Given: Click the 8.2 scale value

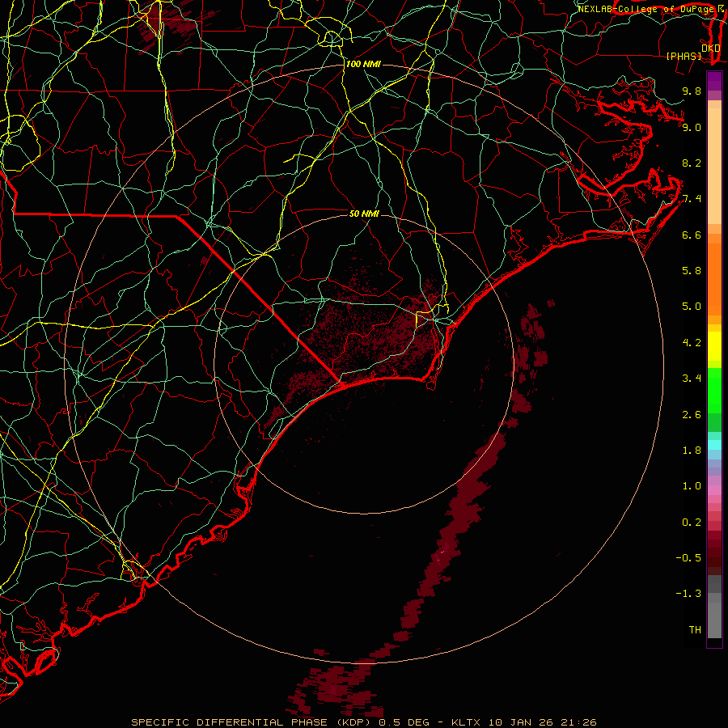Looking at the screenshot, I should [x=692, y=163].
